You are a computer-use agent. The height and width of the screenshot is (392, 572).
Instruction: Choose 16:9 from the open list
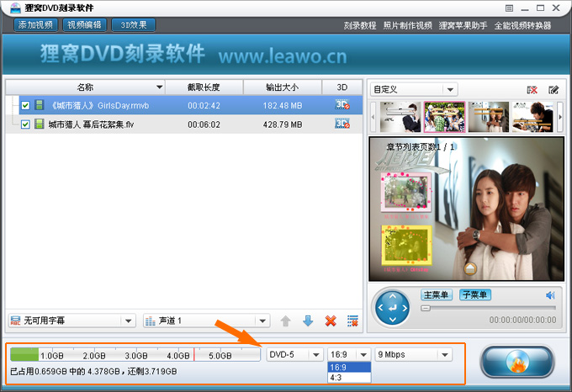[x=349, y=368]
